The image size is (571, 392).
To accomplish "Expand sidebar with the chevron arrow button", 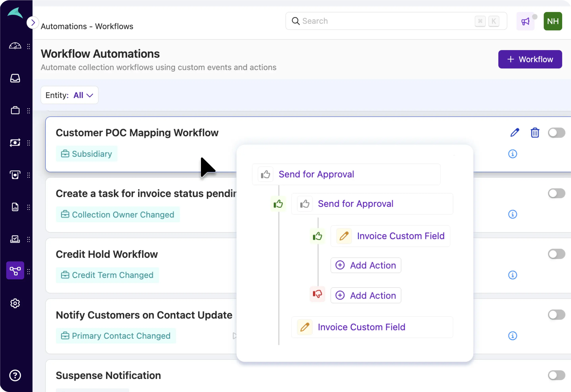I will click(33, 23).
